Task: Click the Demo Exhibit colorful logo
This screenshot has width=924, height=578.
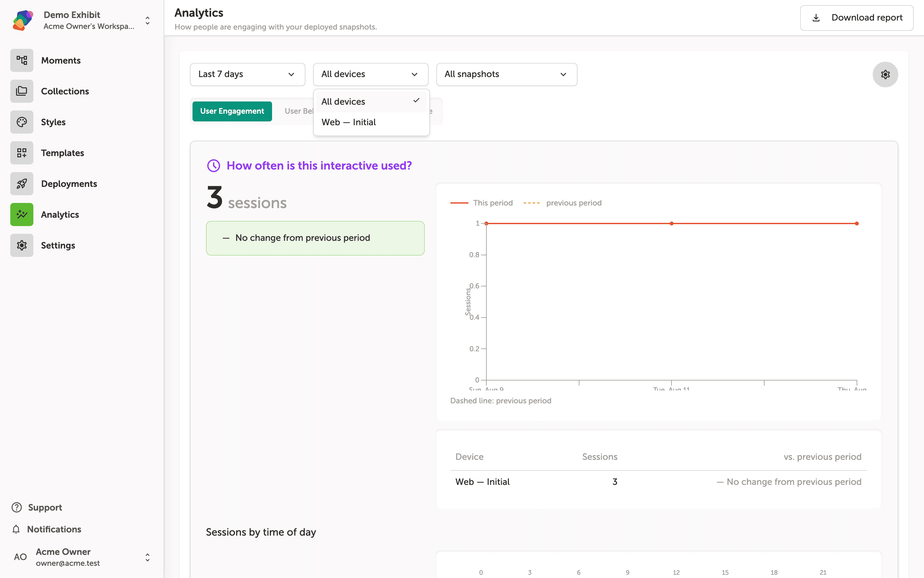Action: [23, 20]
